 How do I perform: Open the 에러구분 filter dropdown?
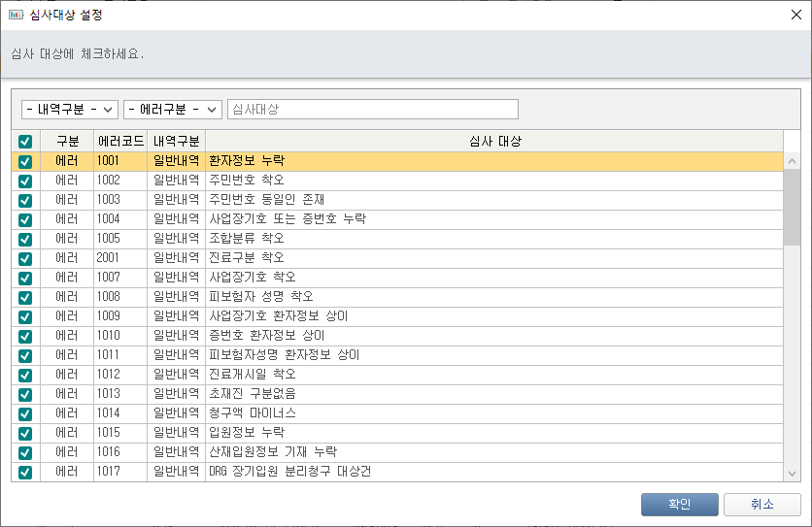pos(173,109)
